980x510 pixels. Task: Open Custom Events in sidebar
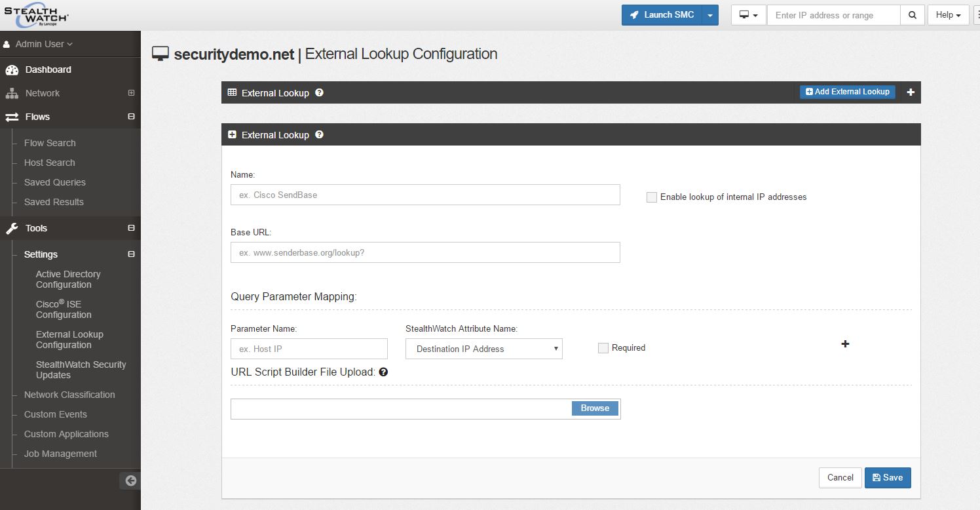pos(56,414)
